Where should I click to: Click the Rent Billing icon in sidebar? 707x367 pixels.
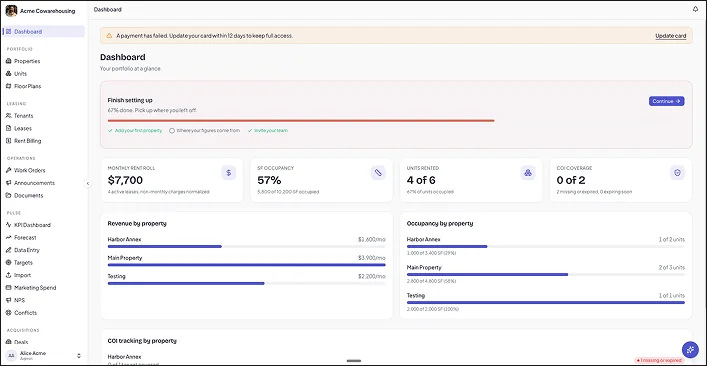(8, 141)
